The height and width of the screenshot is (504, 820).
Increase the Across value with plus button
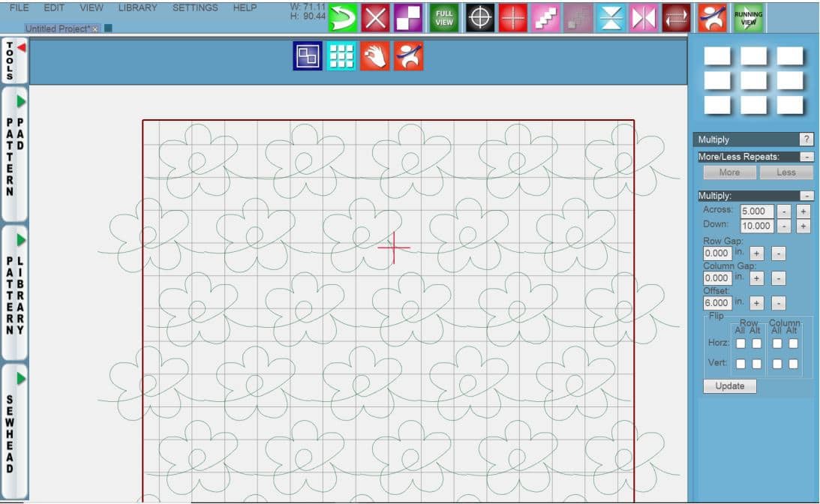[x=803, y=211]
